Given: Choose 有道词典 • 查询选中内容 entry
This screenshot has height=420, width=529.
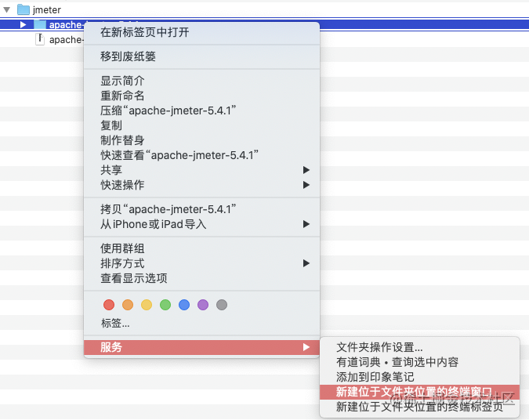Looking at the screenshot, I should (420, 362).
